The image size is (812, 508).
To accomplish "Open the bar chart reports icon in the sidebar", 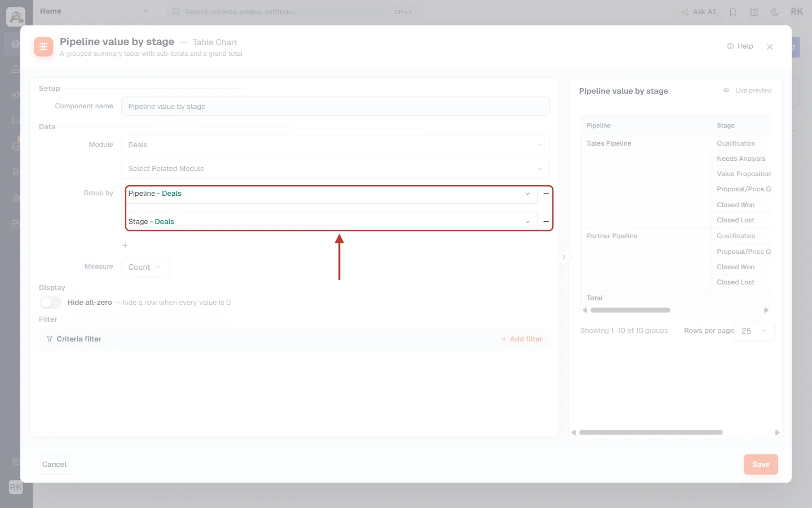I will tap(16, 198).
